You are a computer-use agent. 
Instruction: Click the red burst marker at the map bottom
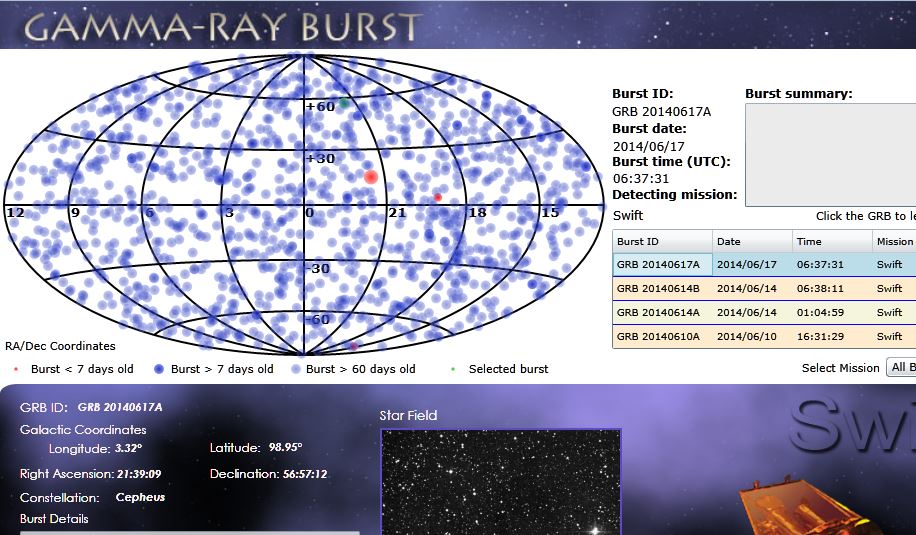[353, 346]
